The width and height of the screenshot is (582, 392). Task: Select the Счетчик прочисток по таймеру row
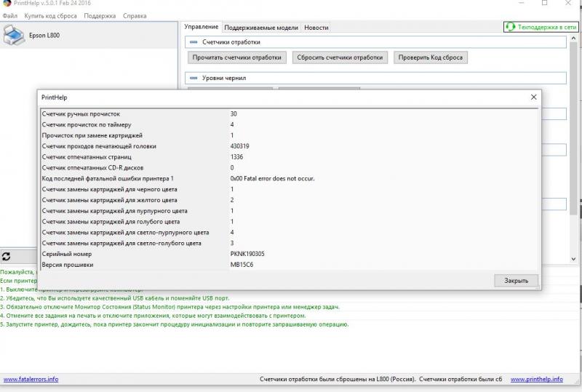(289, 125)
